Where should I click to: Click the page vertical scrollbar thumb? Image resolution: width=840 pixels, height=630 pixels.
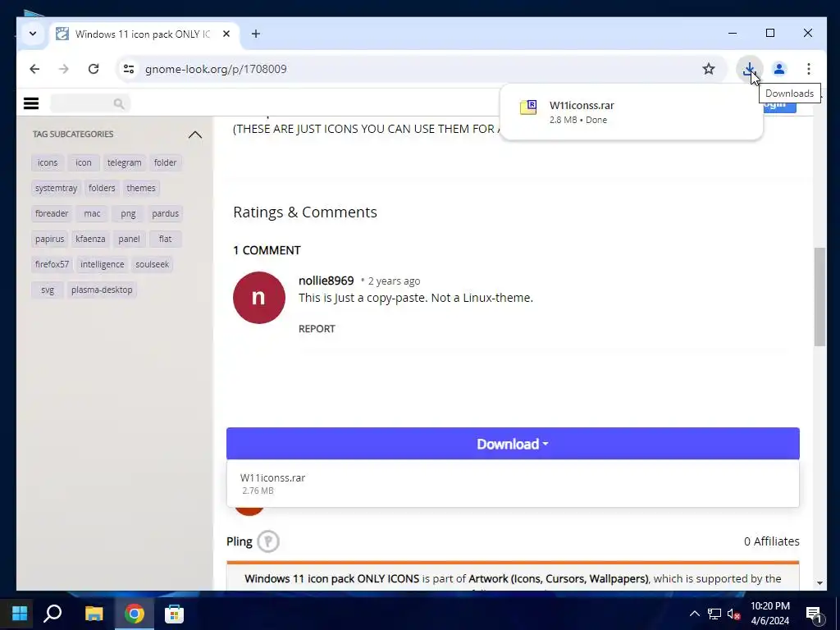(819, 297)
